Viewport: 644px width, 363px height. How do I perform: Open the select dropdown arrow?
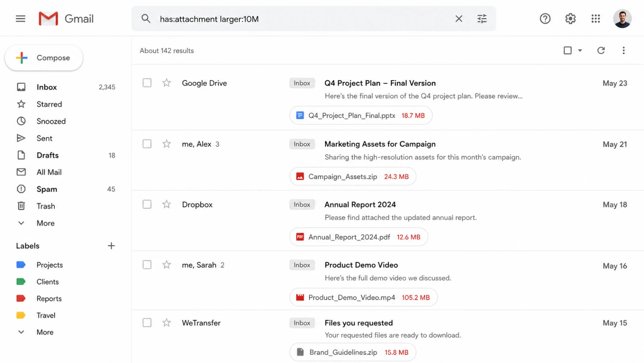tap(580, 50)
